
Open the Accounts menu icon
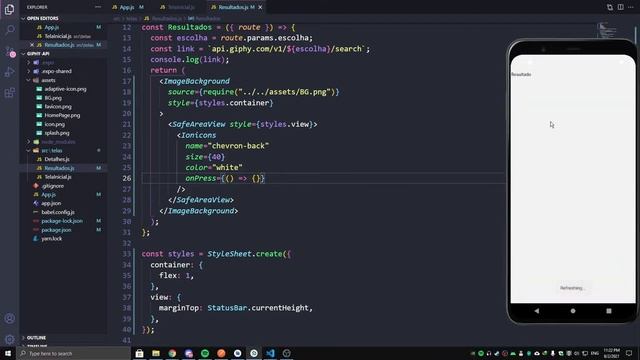[x=9, y=318]
